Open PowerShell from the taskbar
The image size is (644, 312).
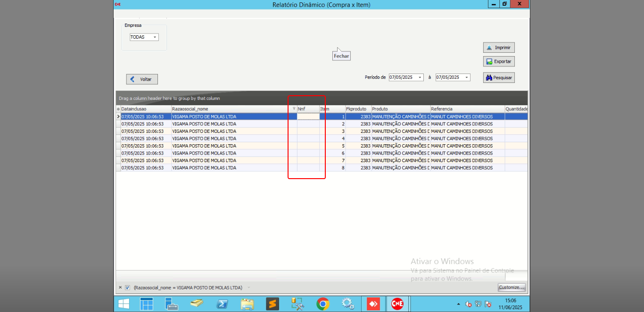point(223,304)
